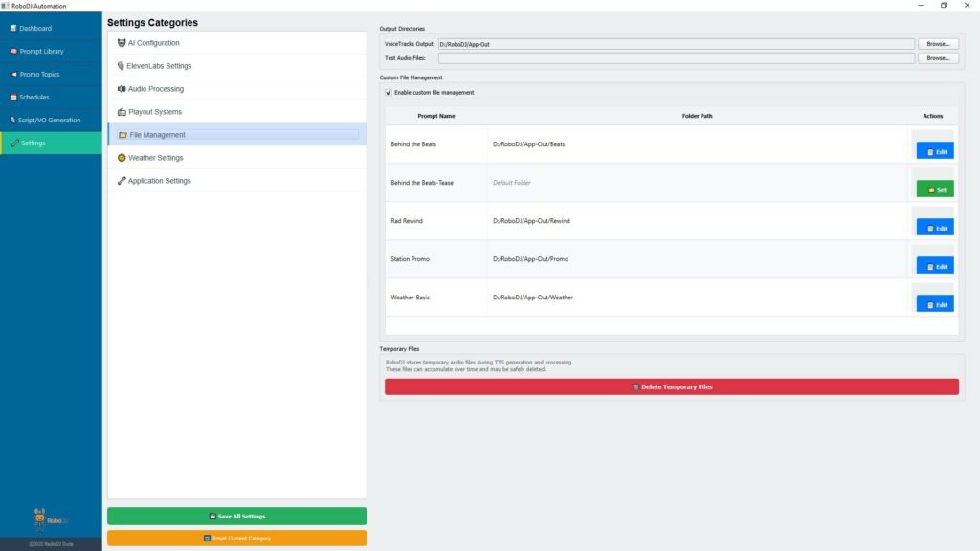Select the Playout Systems category
The image size is (980, 551).
click(155, 112)
